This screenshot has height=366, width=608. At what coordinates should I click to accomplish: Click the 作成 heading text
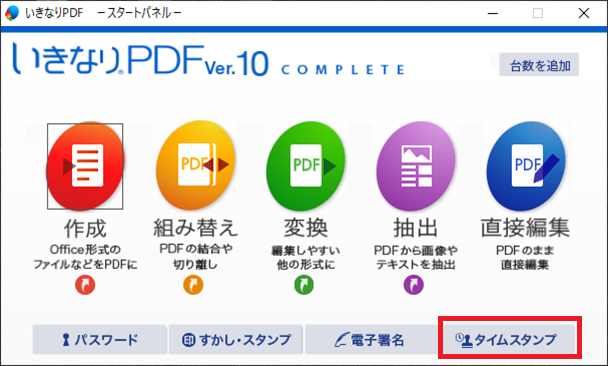pos(85,228)
